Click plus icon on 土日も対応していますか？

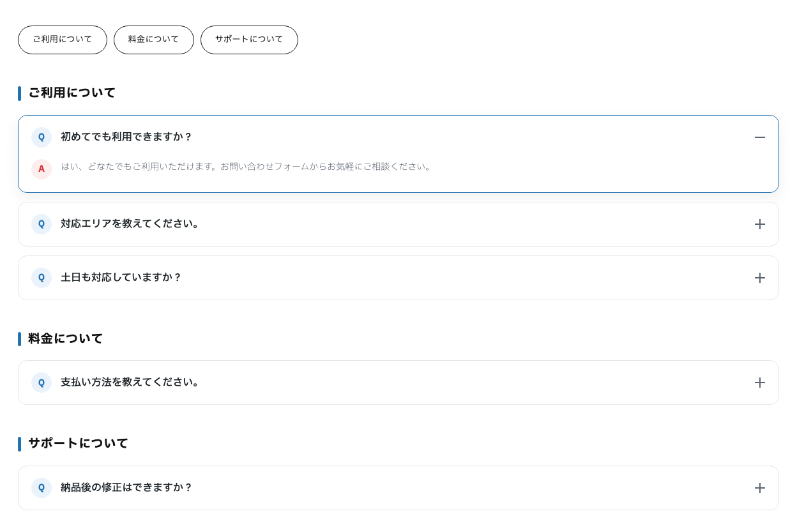point(760,278)
